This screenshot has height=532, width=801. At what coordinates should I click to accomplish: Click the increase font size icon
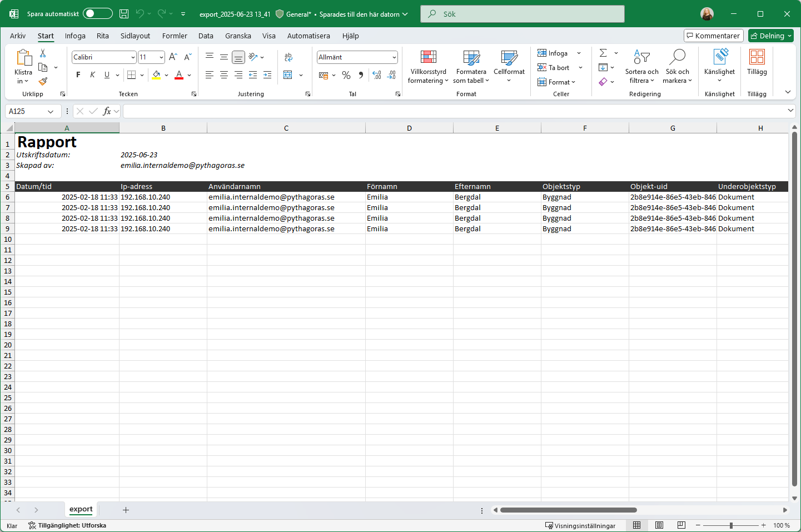coord(173,57)
